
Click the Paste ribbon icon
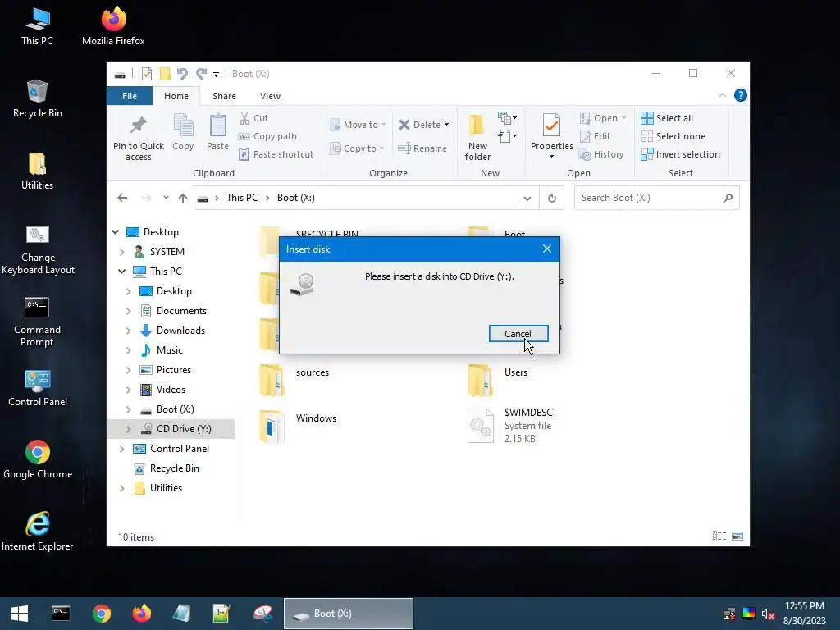tap(217, 125)
